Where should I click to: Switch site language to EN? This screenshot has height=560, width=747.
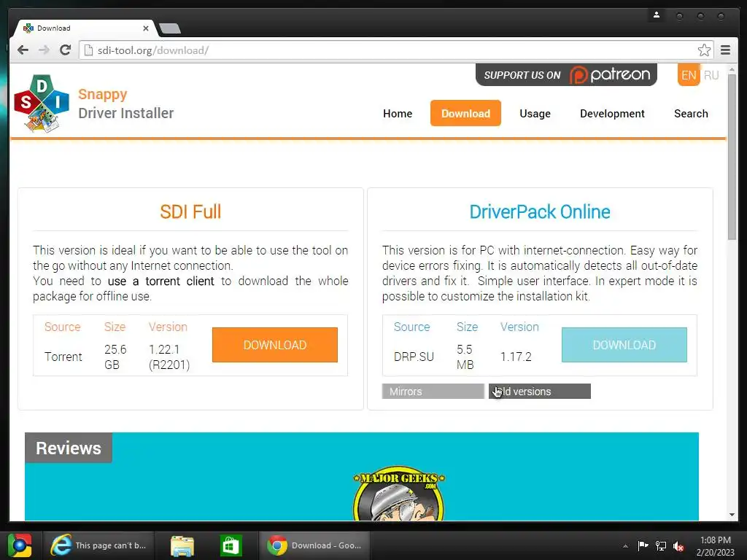[689, 75]
